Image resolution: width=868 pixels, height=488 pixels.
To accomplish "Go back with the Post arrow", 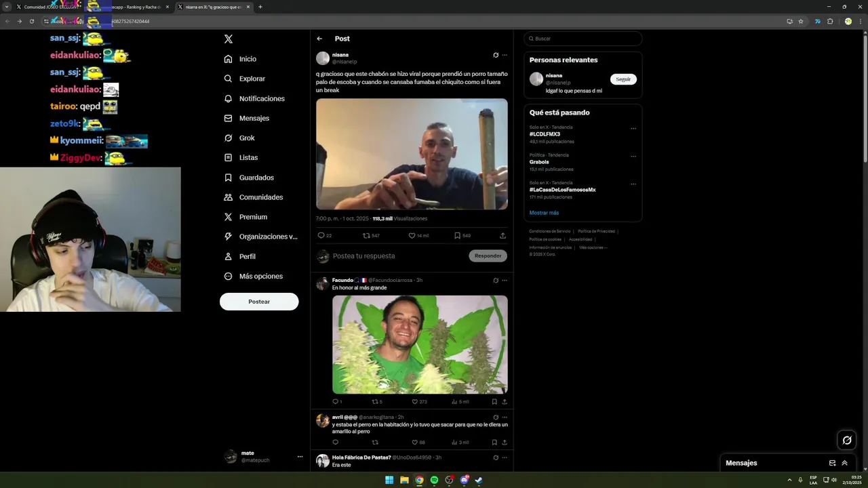I will click(x=319, y=39).
